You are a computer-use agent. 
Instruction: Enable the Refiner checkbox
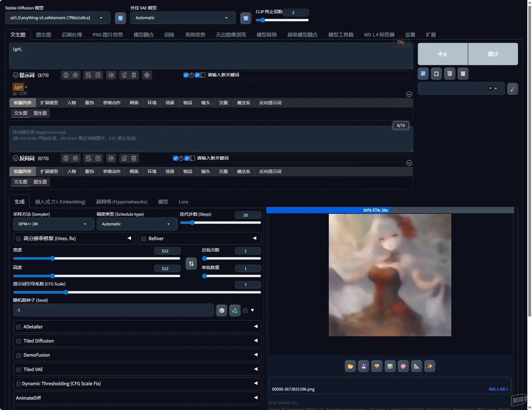point(144,239)
